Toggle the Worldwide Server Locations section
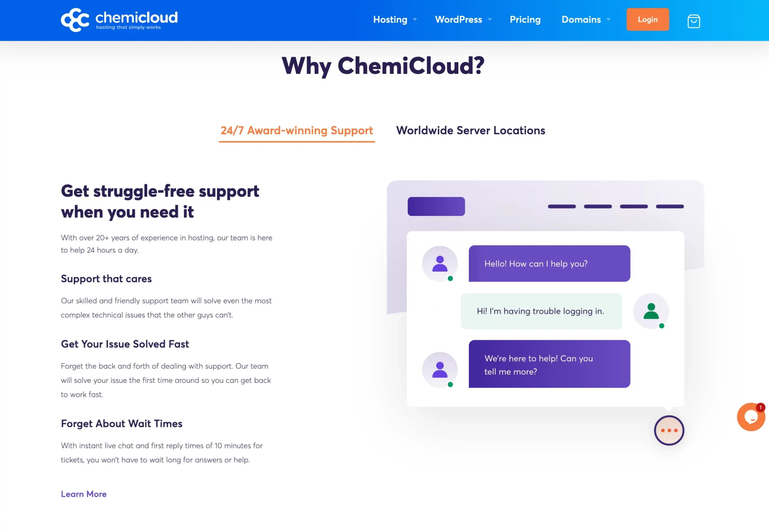This screenshot has width=769, height=532. coord(470,130)
